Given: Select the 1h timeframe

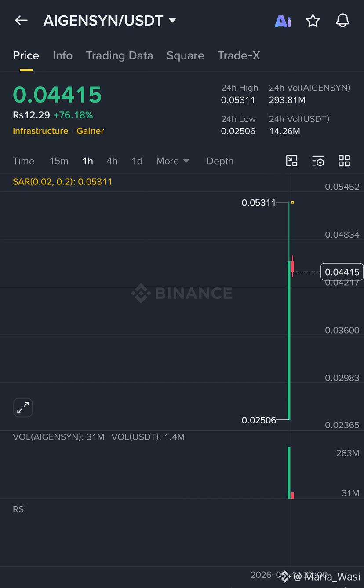Looking at the screenshot, I should pos(87,161).
